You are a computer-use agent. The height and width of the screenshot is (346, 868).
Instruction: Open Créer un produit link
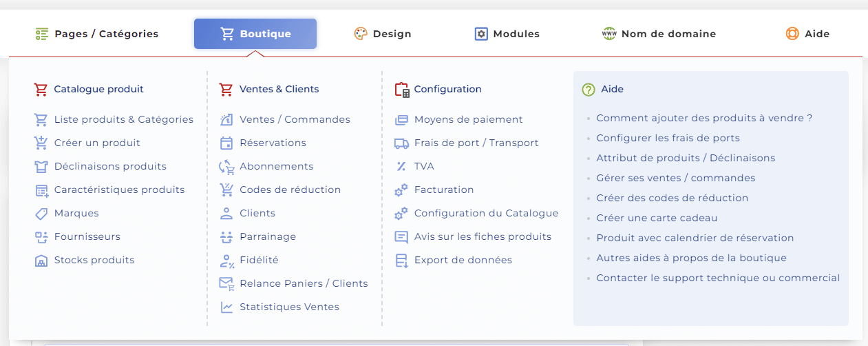97,143
